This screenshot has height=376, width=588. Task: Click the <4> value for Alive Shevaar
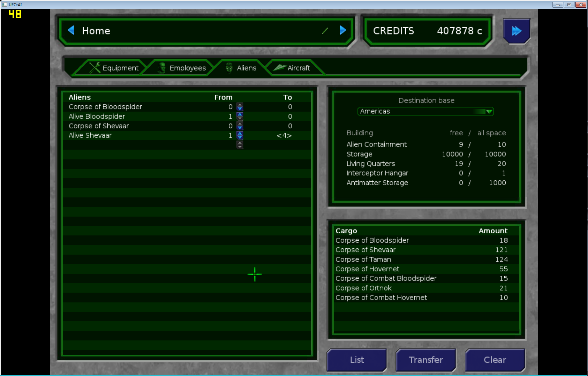click(x=284, y=135)
